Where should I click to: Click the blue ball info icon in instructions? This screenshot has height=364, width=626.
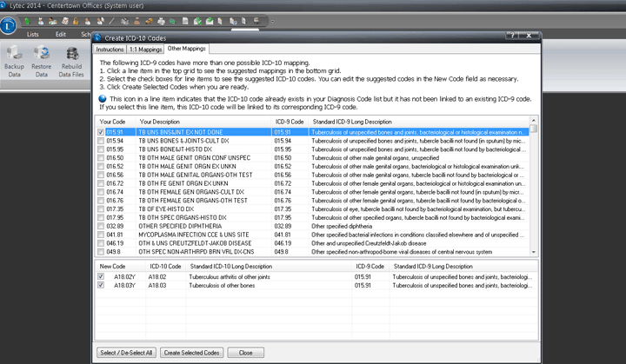(103, 98)
